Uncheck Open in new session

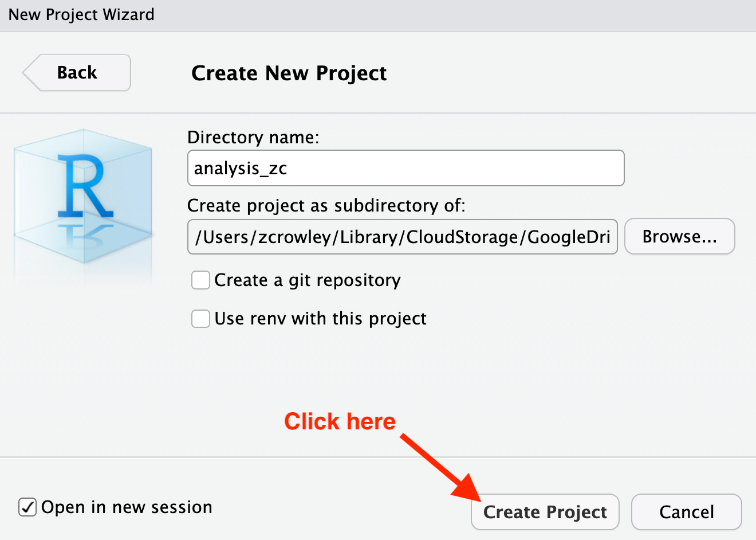coord(27,507)
